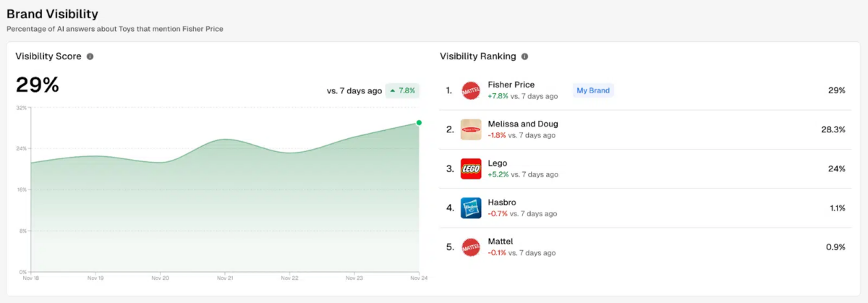Click the Fisher Price Mattel logo
The width and height of the screenshot is (868, 303).
[x=471, y=90]
